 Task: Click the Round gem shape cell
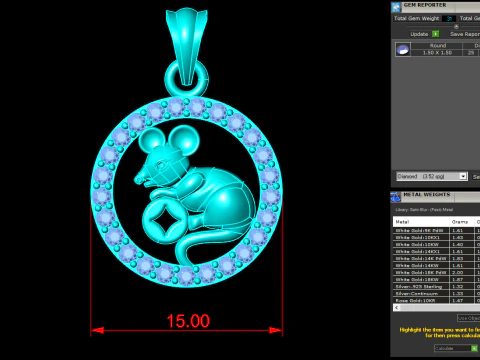(x=437, y=46)
